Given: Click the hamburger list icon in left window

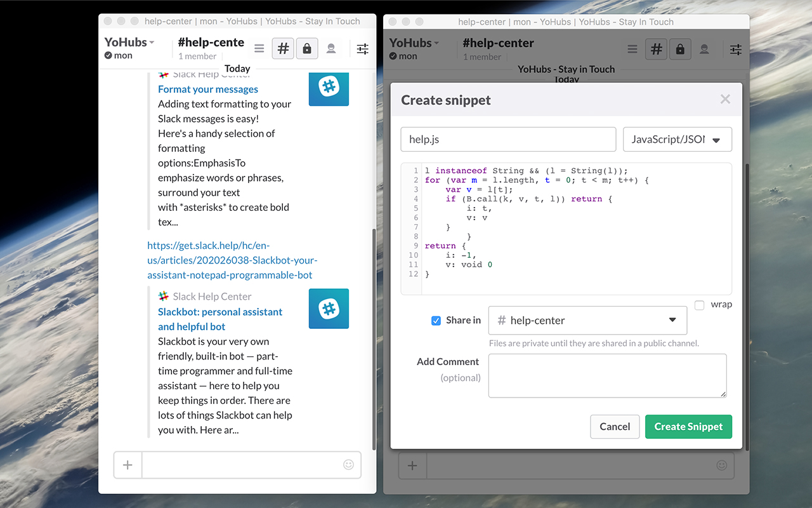Looking at the screenshot, I should [259, 48].
